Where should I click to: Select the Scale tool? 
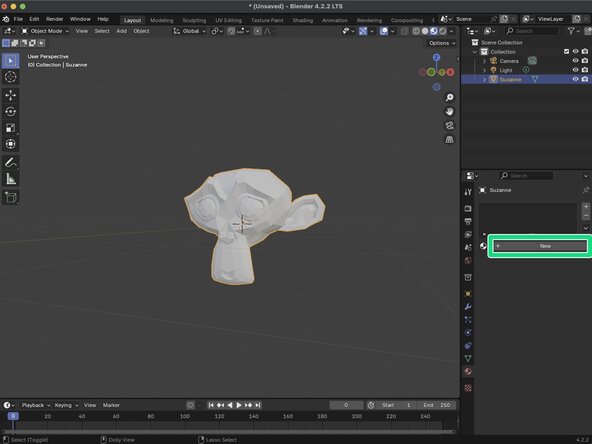tap(11, 128)
